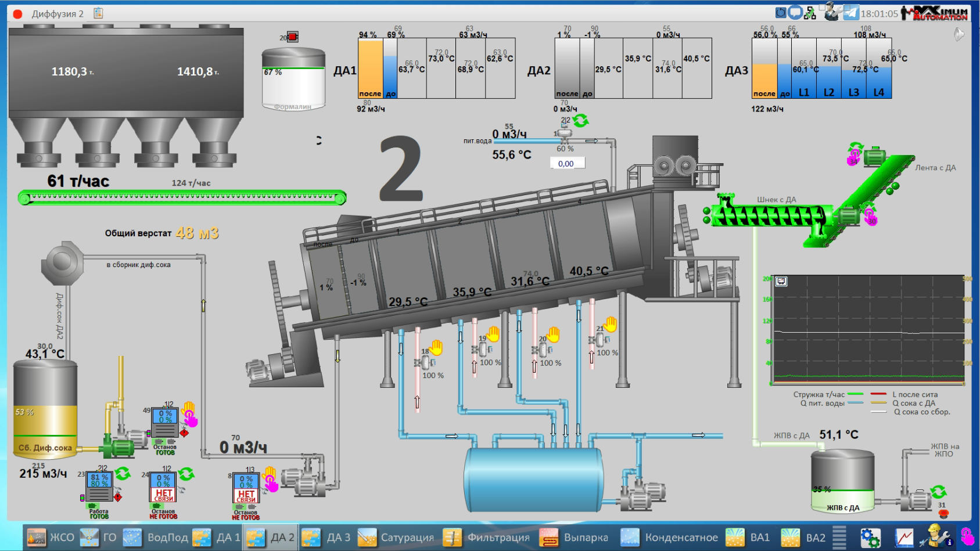Click the chat message bubble icon

pos(795,13)
